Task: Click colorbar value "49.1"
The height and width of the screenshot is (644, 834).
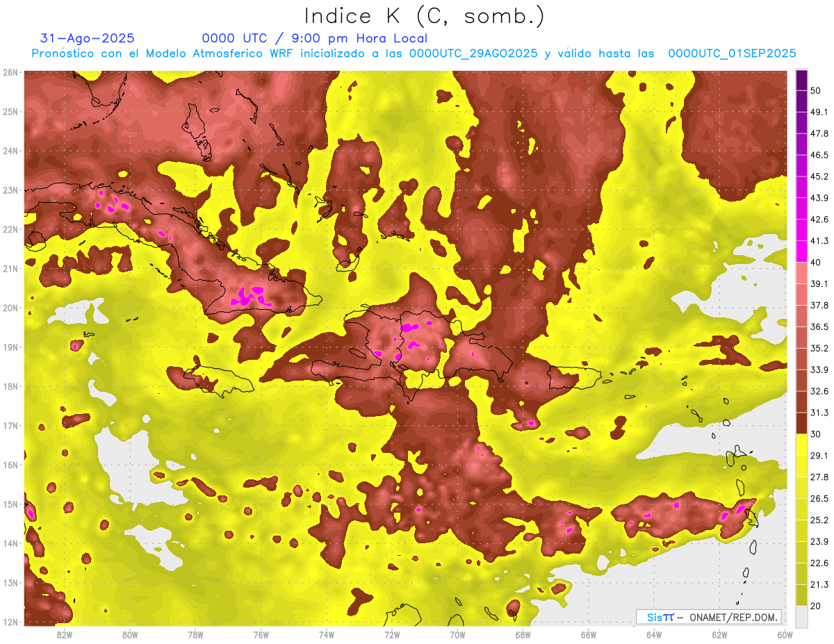Action: (x=819, y=112)
